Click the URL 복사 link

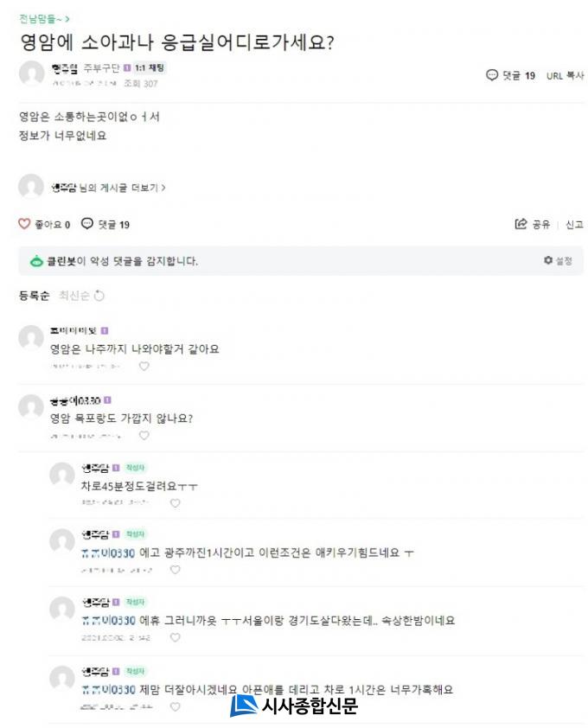coord(565,76)
